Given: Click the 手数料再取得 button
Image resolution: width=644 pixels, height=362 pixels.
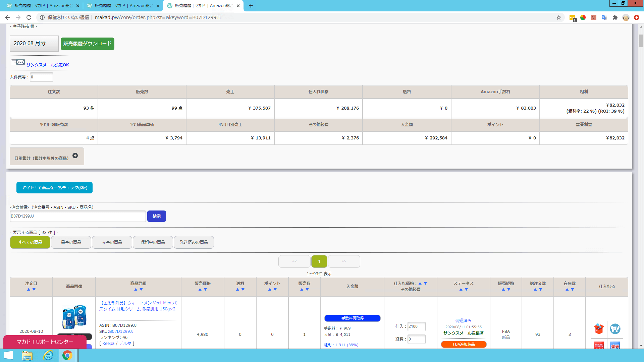Looking at the screenshot, I should pos(353,318).
